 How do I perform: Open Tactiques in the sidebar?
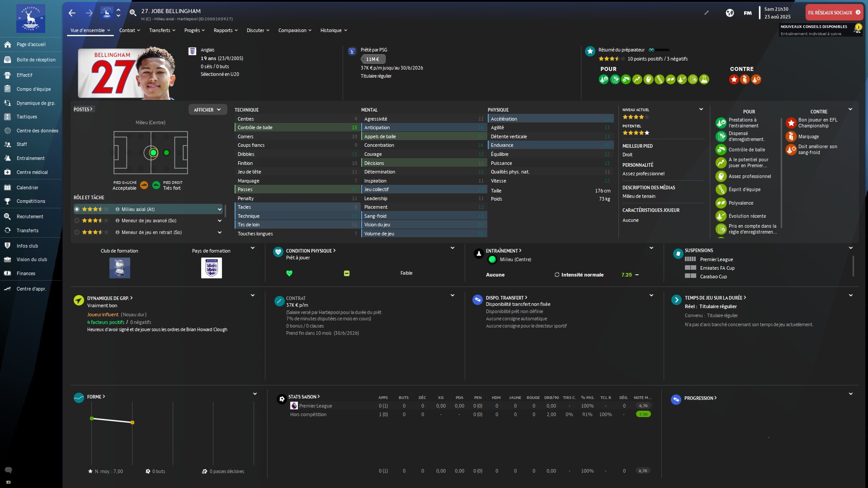coord(27,117)
